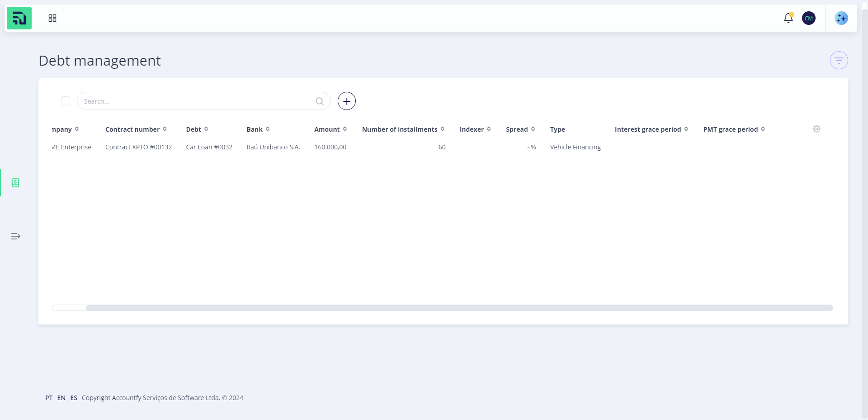Open the notifications bell
Image resolution: width=868 pixels, height=420 pixels.
[788, 18]
